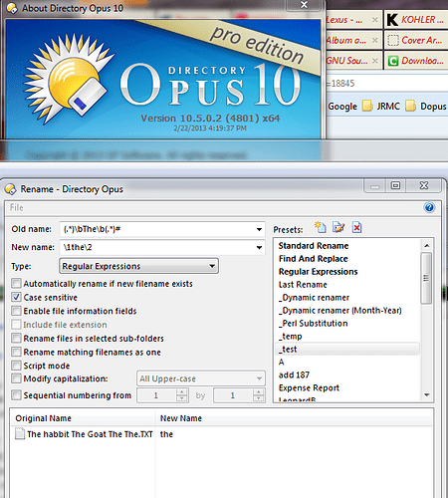Switch to the Lexus browser tab
The image size is (448, 498).
coord(353,20)
